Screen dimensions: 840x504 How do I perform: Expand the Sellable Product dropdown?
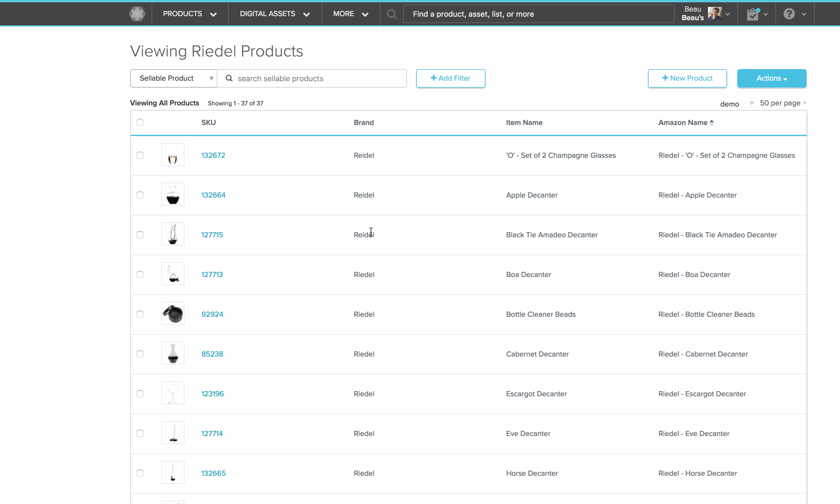[x=174, y=78]
